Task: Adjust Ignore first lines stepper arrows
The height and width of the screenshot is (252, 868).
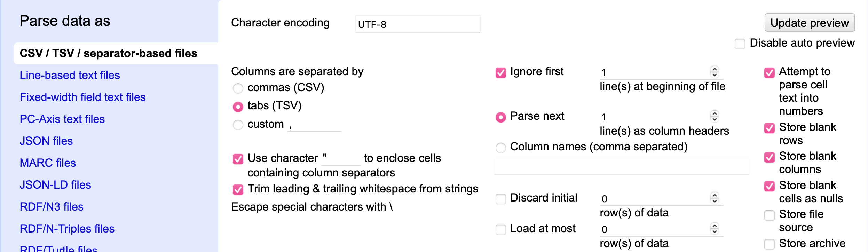Action: pos(715,72)
